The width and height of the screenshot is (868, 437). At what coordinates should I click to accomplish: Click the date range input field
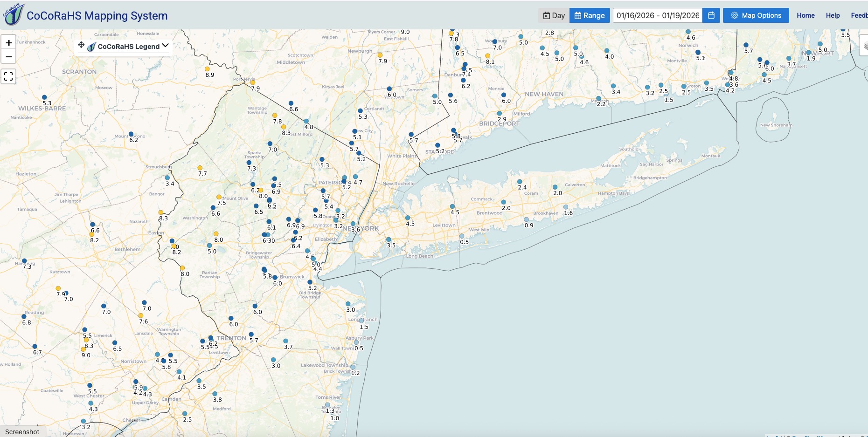(657, 15)
